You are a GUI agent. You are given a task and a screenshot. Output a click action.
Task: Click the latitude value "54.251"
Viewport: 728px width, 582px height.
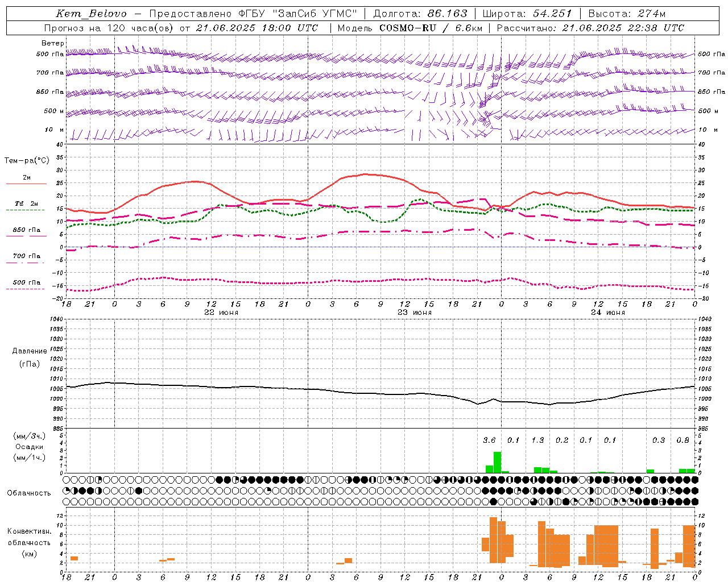[x=552, y=14]
